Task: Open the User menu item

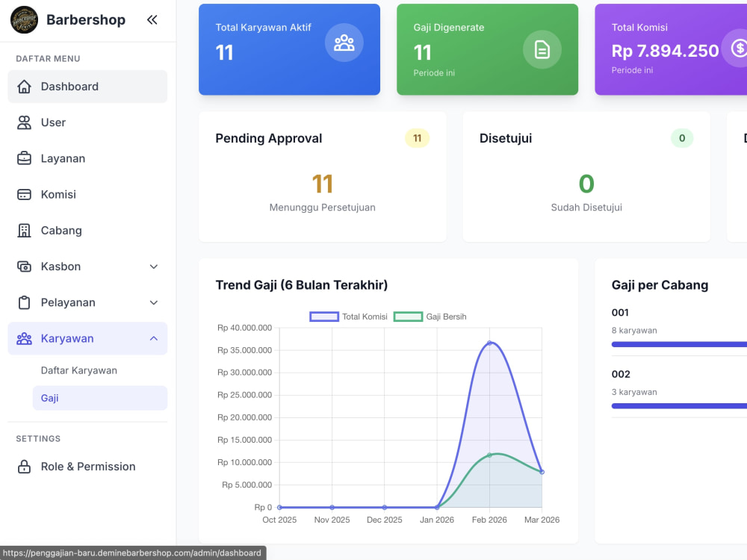Action: [87, 122]
